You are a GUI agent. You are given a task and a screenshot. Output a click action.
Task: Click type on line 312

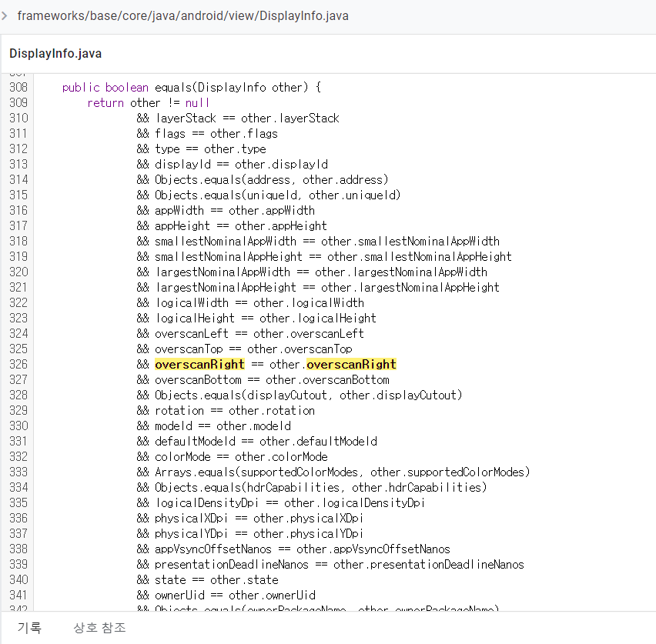point(167,149)
